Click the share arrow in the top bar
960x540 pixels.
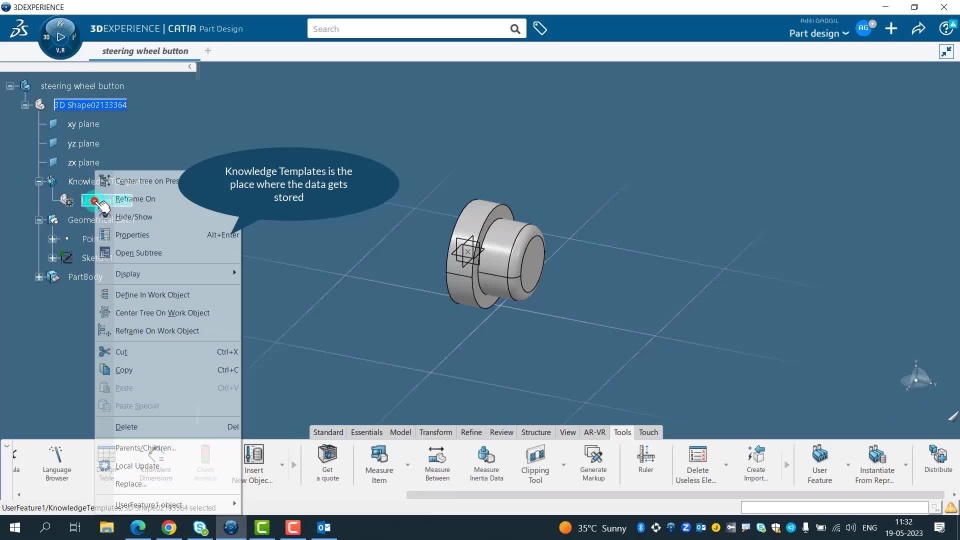(918, 29)
